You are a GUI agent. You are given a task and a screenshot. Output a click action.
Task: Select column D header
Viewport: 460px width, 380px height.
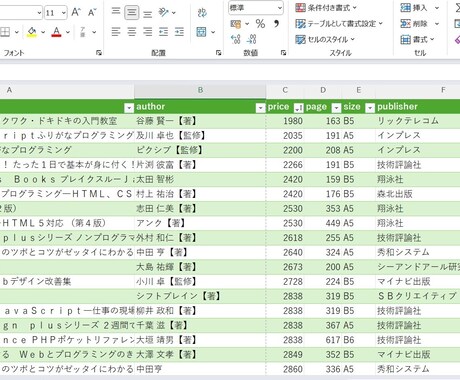pos(323,90)
